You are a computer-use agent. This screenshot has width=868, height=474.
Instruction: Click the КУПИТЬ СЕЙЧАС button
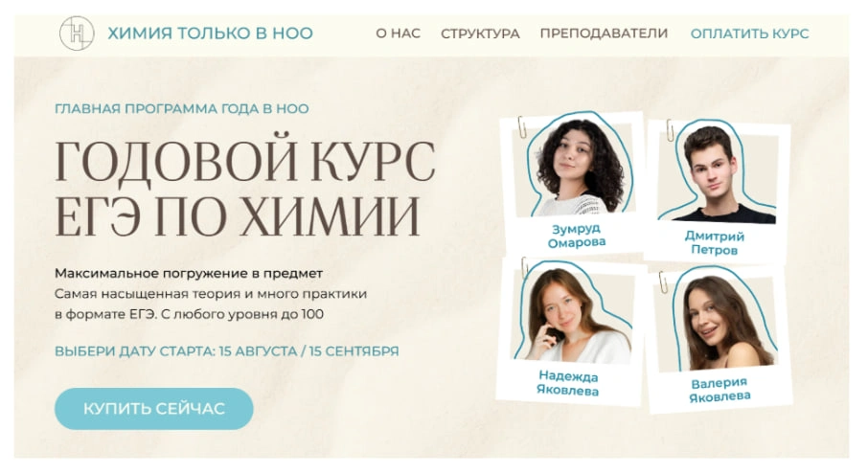154,409
